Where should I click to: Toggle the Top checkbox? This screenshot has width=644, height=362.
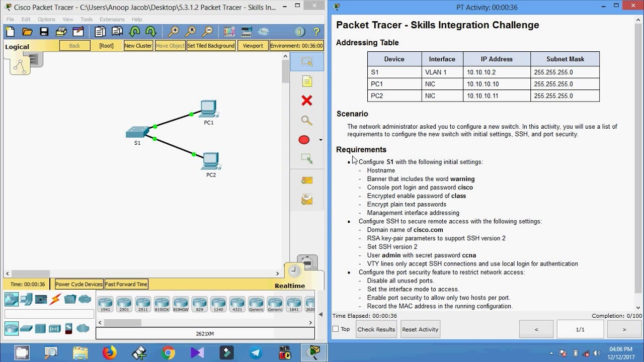pos(336,329)
